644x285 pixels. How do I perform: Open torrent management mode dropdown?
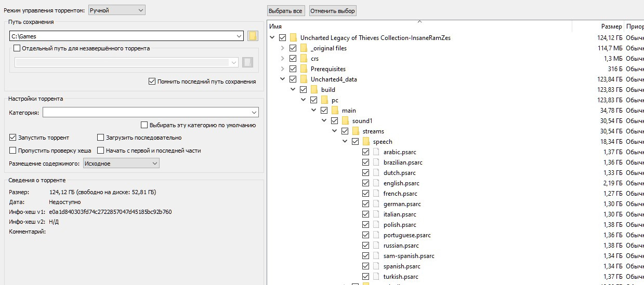click(117, 10)
